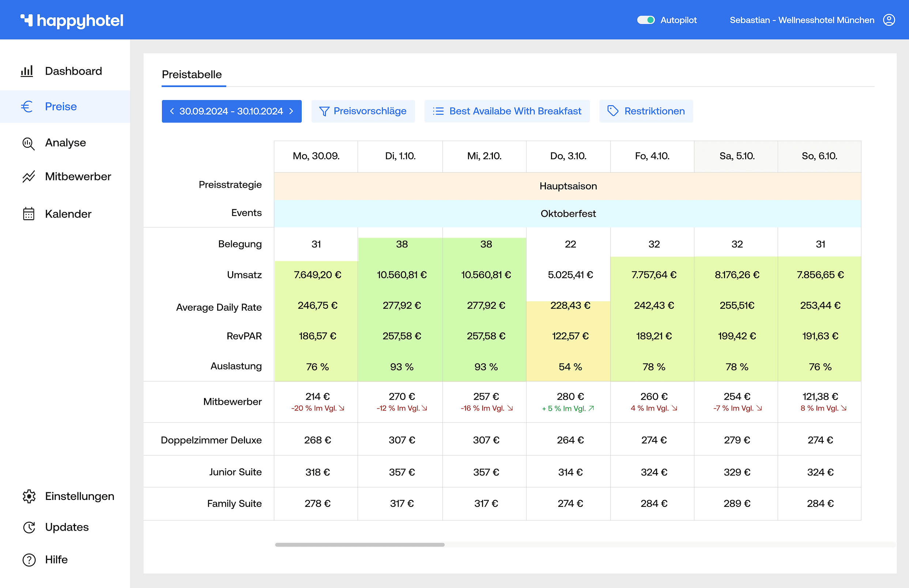The image size is (909, 588).
Task: Go to next date range chevron
Action: [291, 111]
